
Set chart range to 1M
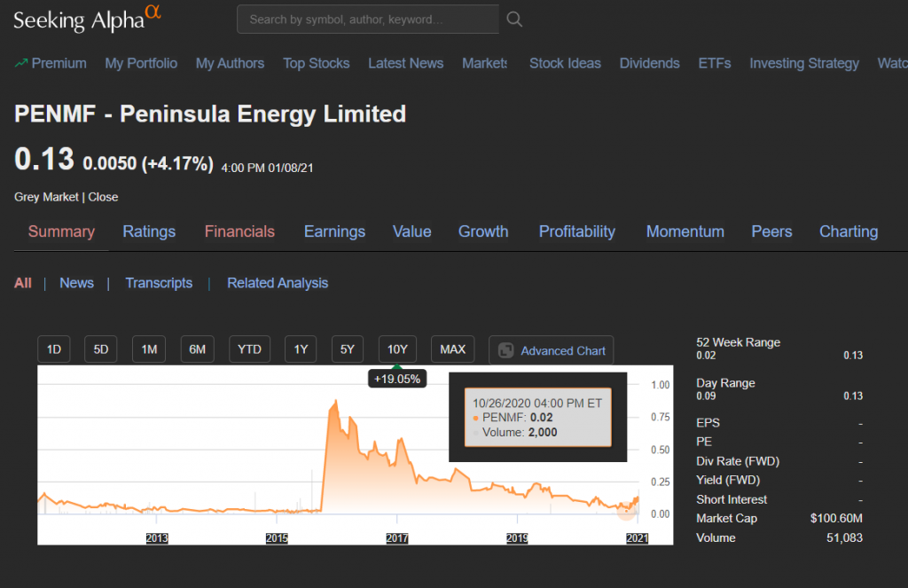(x=149, y=349)
